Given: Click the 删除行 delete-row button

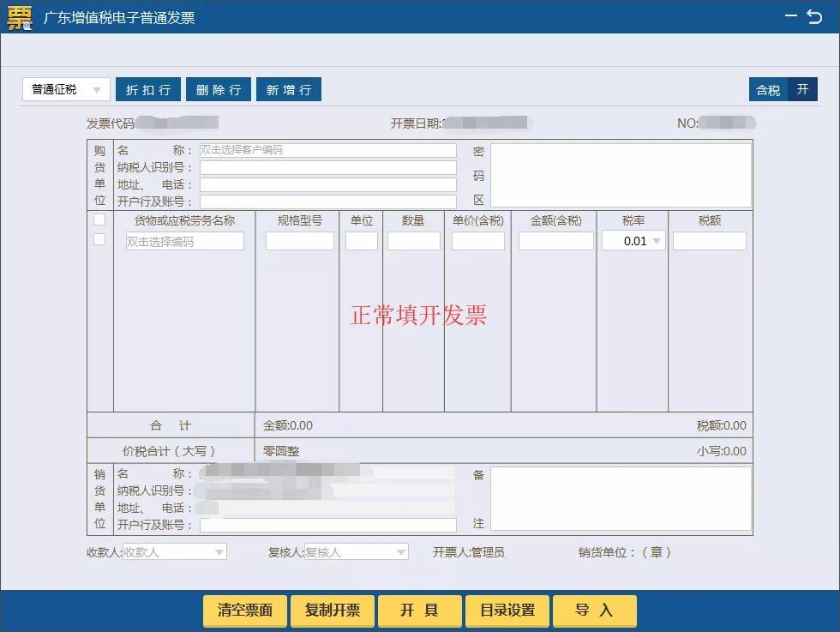Looking at the screenshot, I should (x=218, y=88).
